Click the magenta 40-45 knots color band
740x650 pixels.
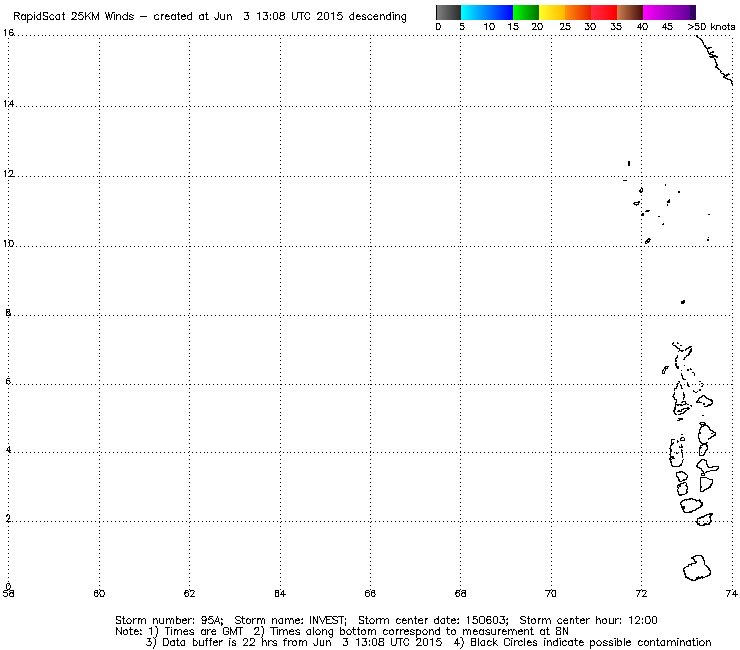click(656, 12)
